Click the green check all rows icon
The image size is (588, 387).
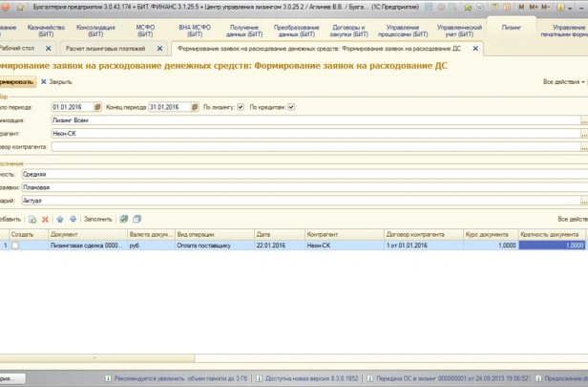pyautogui.click(x=123, y=219)
